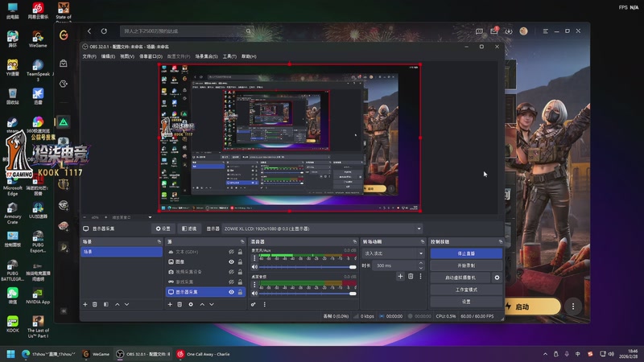Toggle lock on Image source
This screenshot has width=644, height=362.
(x=240, y=262)
